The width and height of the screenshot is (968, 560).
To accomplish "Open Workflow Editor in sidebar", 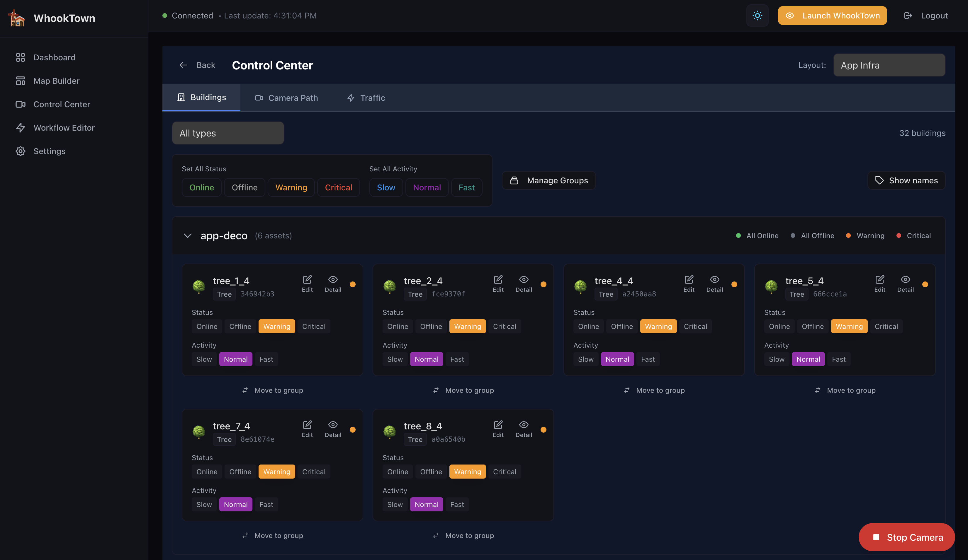I will [x=64, y=128].
